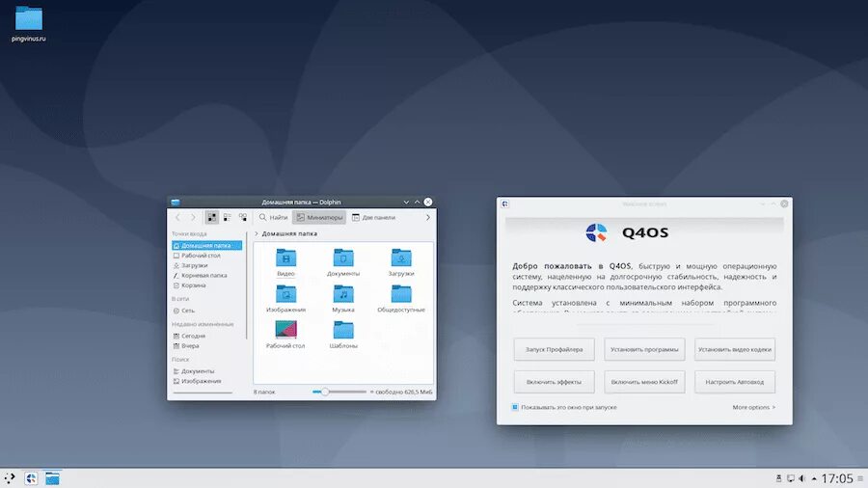
Task: Go back in Dolphin folder history
Action: [177, 217]
